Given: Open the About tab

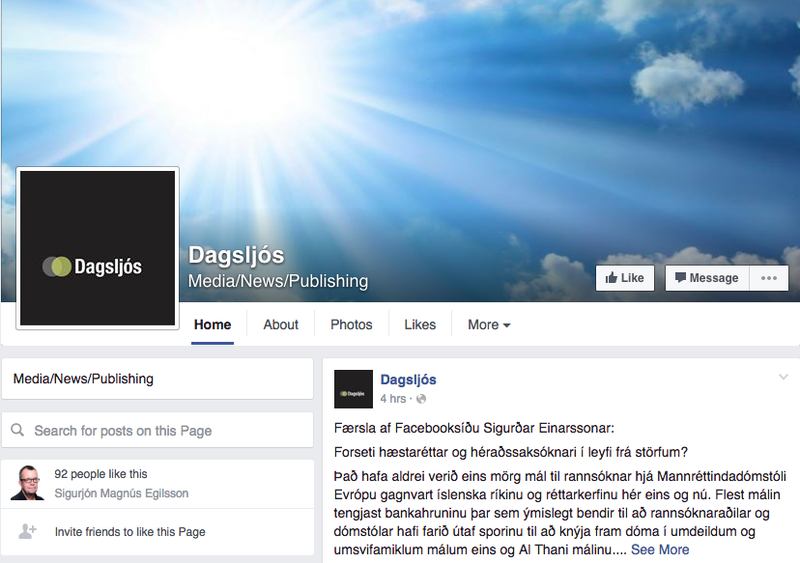Looking at the screenshot, I should 281,325.
